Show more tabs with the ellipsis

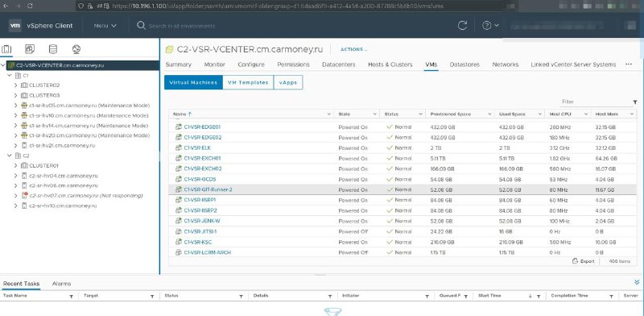(629, 64)
